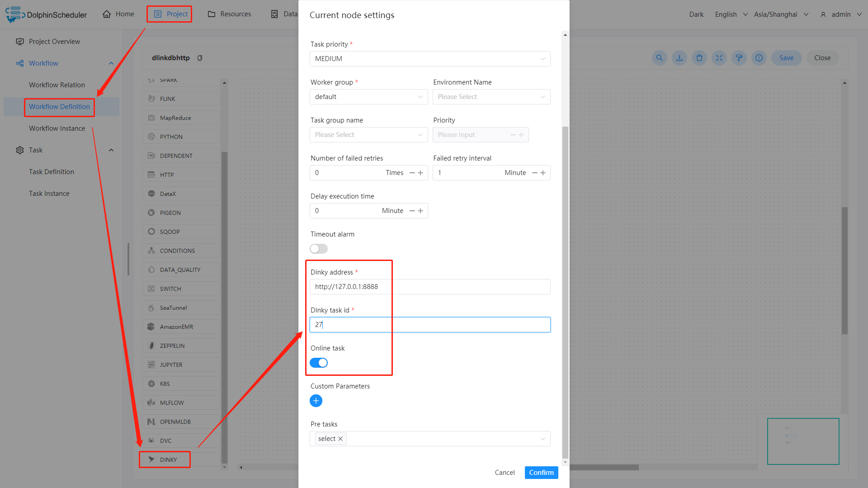Go to Workflow Instance in the sidebar

pos(57,128)
